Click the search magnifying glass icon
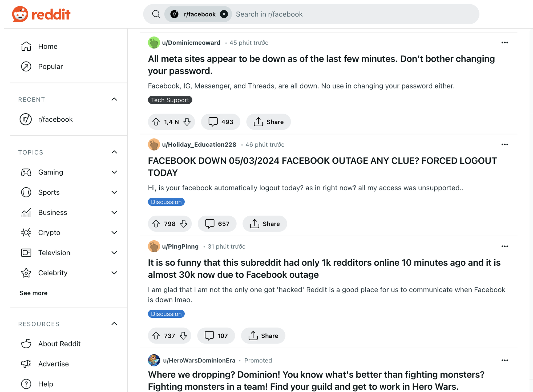This screenshot has height=392, width=533. [x=157, y=14]
